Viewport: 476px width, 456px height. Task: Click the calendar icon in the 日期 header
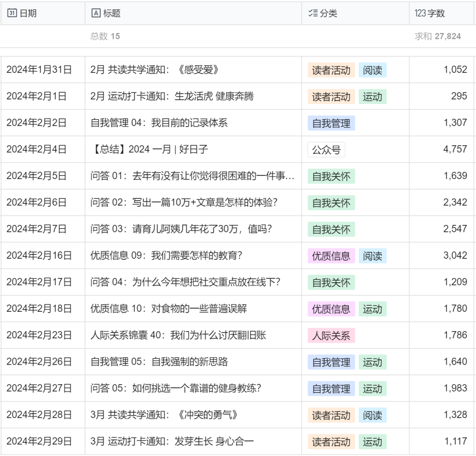click(x=12, y=13)
